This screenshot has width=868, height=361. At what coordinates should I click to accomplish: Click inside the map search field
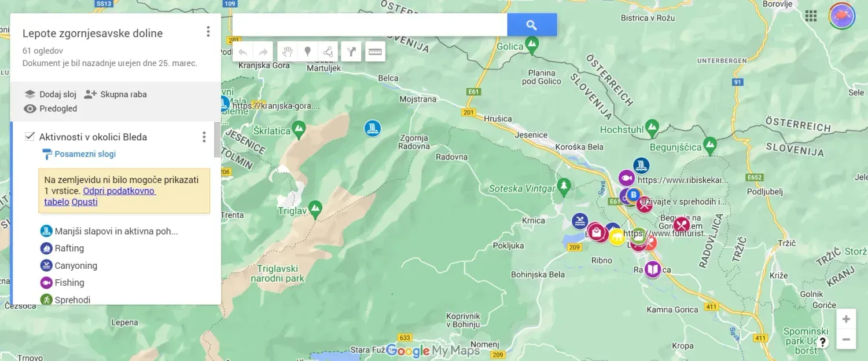(x=370, y=25)
